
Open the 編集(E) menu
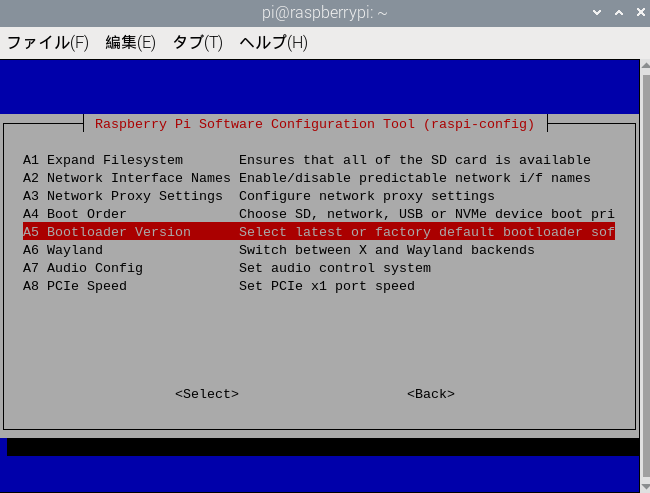(131, 43)
